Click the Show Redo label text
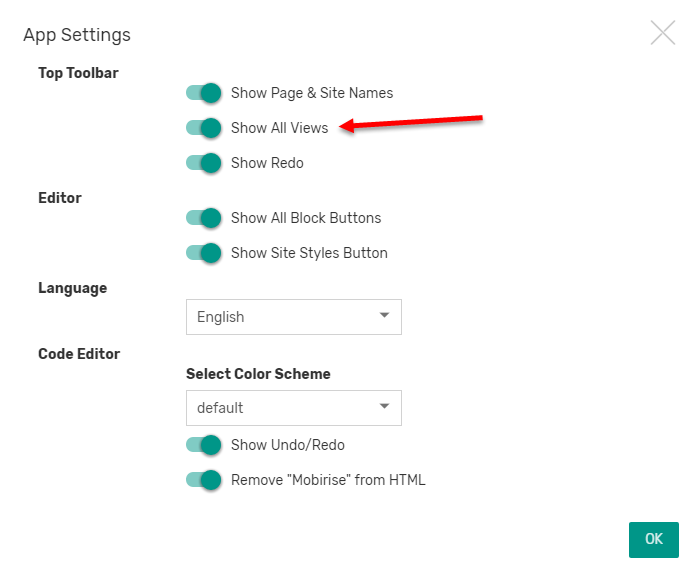Viewport: 698px width, 575px height. pos(267,163)
